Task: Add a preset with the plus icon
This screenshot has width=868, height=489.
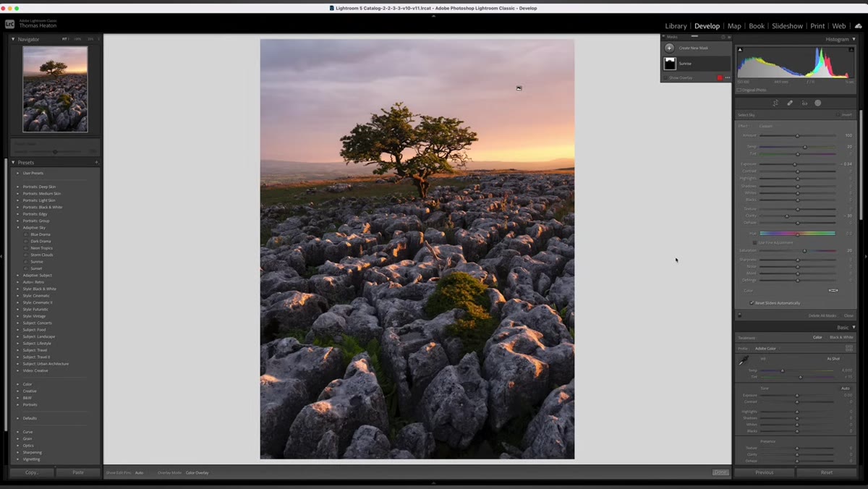Action: [x=96, y=162]
